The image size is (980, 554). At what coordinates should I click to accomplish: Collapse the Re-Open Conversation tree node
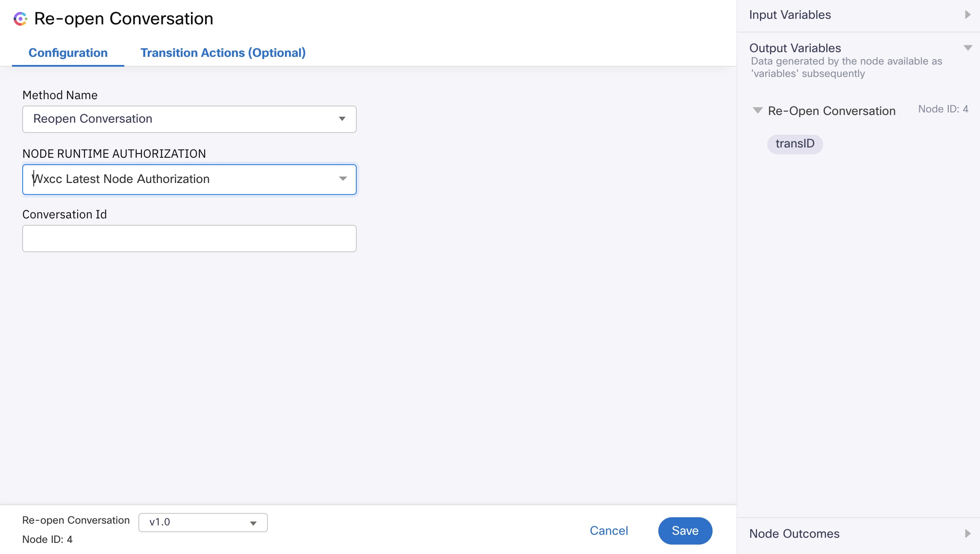(x=757, y=111)
